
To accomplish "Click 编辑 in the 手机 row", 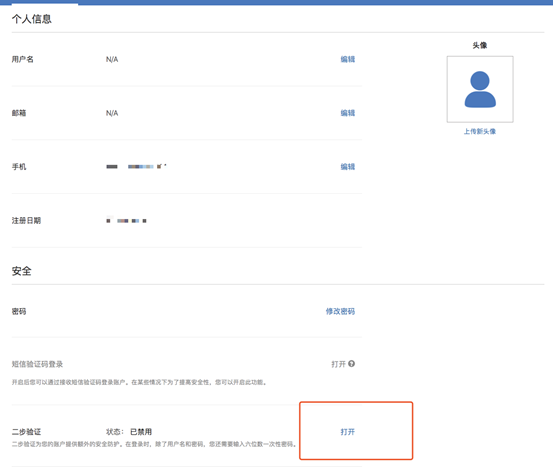I will coord(347,166).
